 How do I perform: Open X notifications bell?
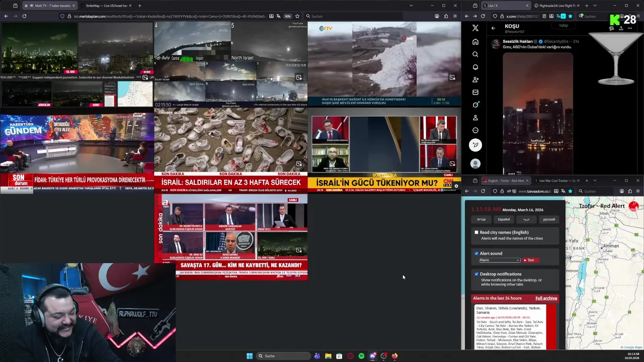[x=475, y=67]
